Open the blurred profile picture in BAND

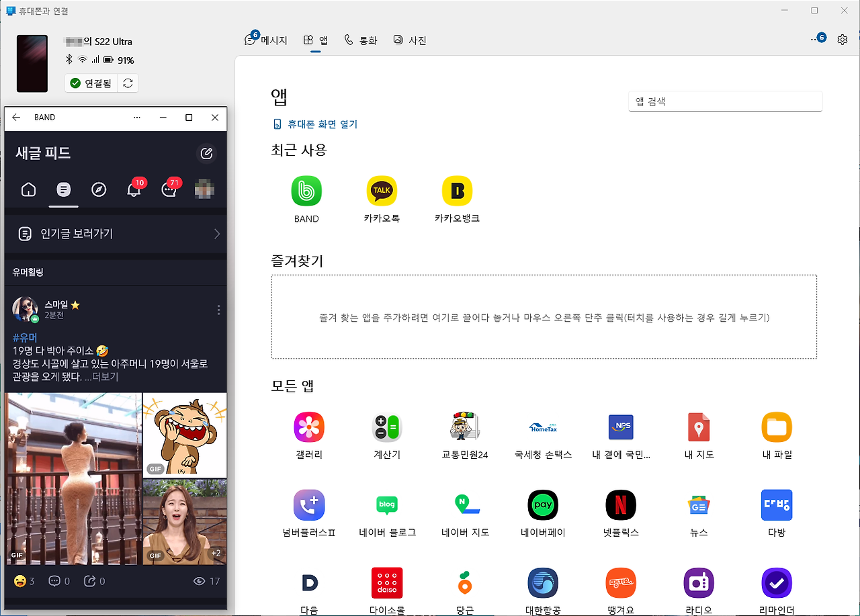click(x=204, y=190)
